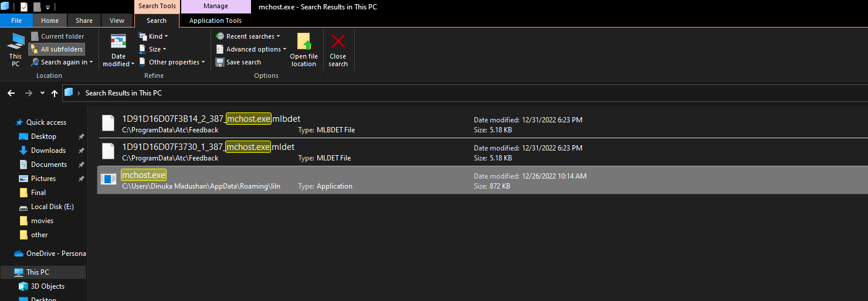Viewport: 868px width, 301px height.
Task: Open the Search again in dropdown
Action: 62,62
